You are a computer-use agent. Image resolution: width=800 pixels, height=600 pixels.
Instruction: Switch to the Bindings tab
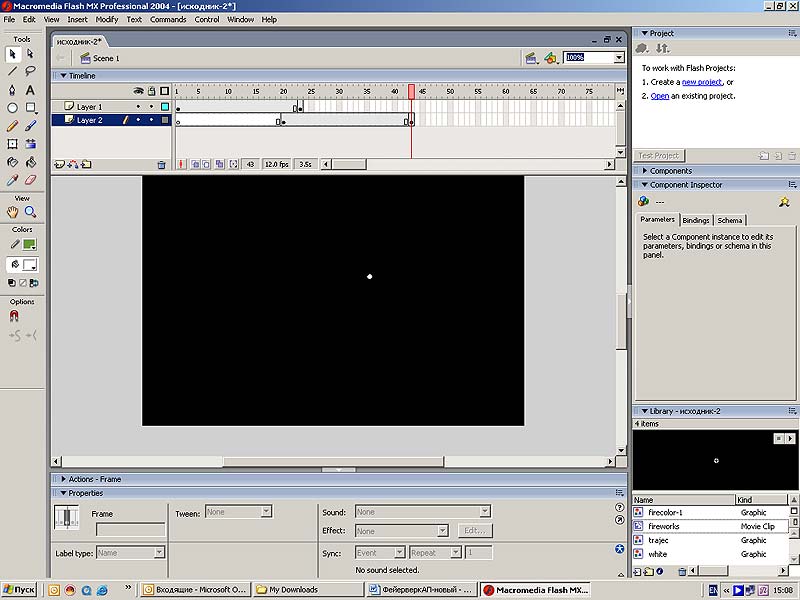[696, 220]
